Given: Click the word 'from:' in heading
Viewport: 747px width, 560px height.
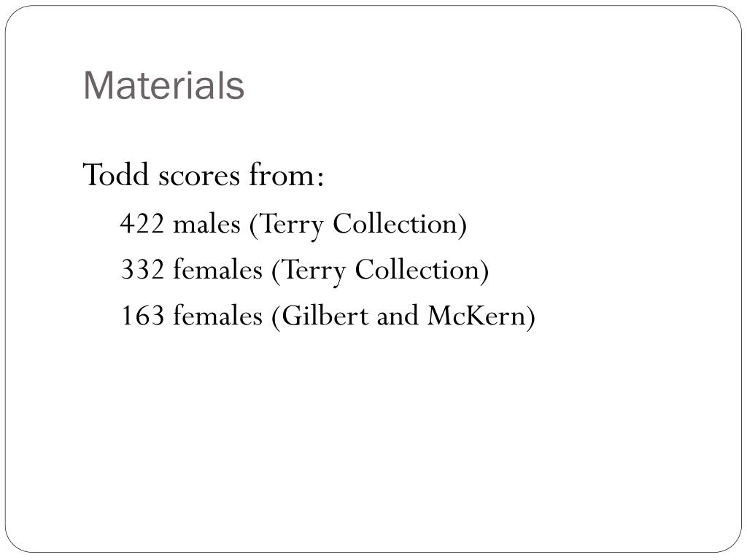Looking at the screenshot, I should point(286,174).
